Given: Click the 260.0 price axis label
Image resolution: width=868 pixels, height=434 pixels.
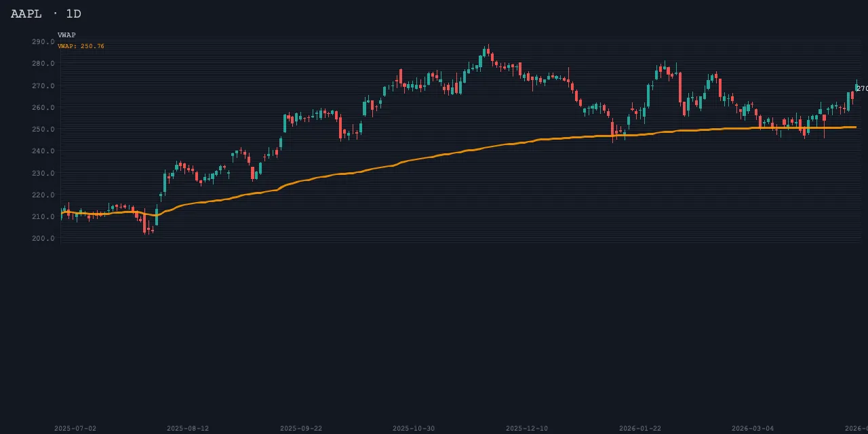Looking at the screenshot, I should point(43,108).
